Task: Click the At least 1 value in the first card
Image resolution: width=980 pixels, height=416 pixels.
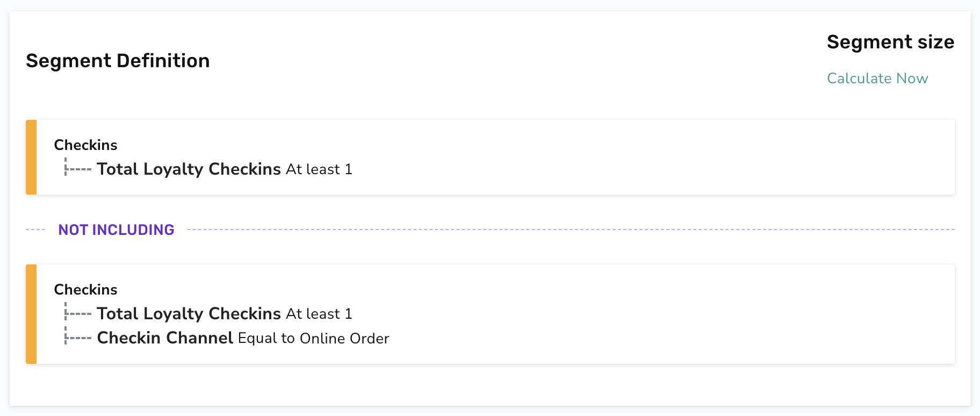Action: pos(319,169)
